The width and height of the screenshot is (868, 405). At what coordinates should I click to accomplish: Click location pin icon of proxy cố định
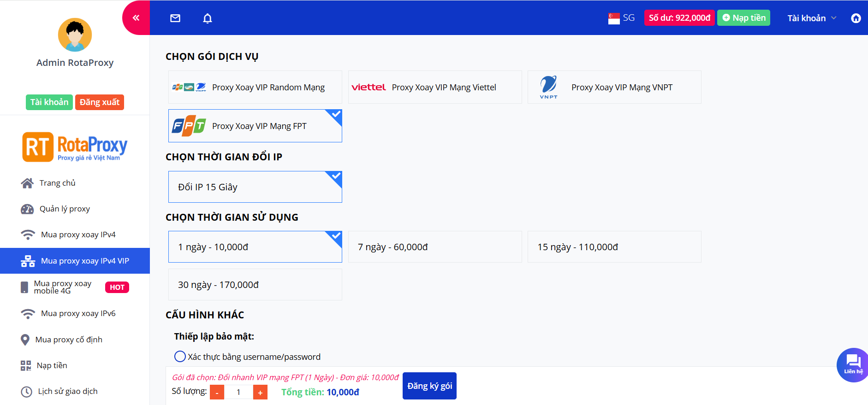click(x=25, y=340)
